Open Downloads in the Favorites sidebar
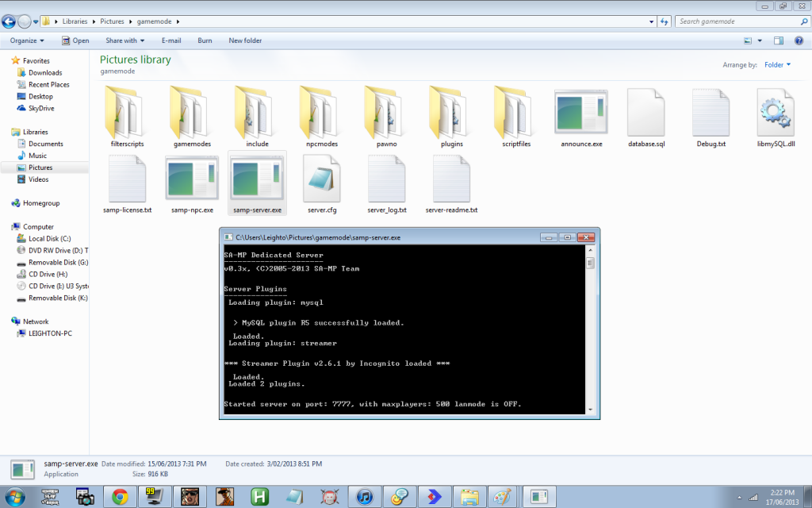 click(45, 72)
